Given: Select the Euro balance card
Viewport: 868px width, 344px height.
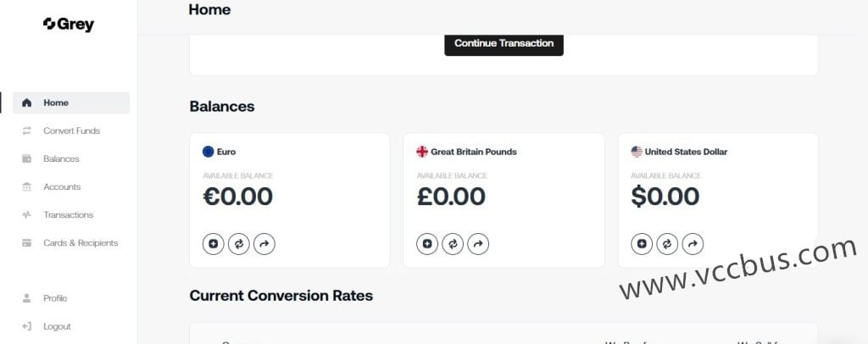Looking at the screenshot, I should (x=290, y=200).
